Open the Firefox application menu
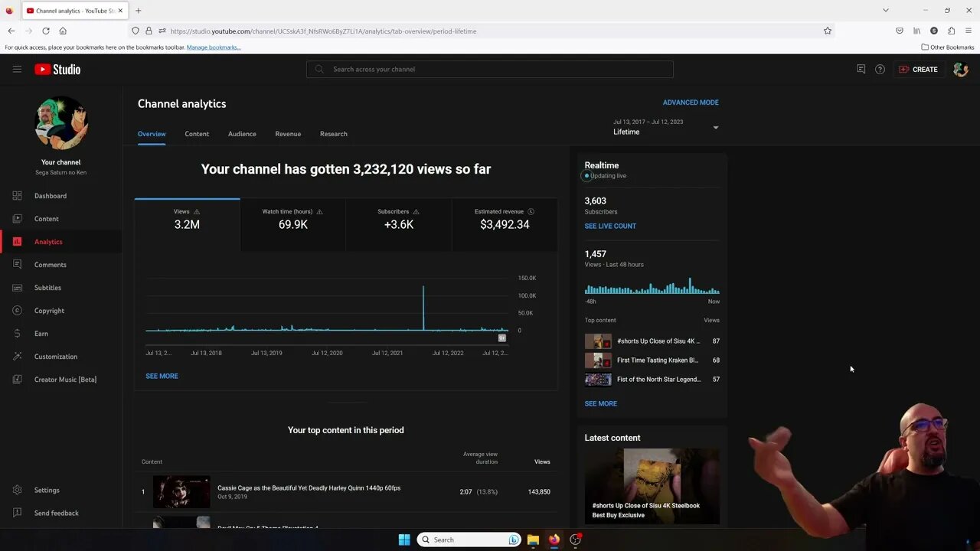Viewport: 980px width, 551px height. click(969, 31)
